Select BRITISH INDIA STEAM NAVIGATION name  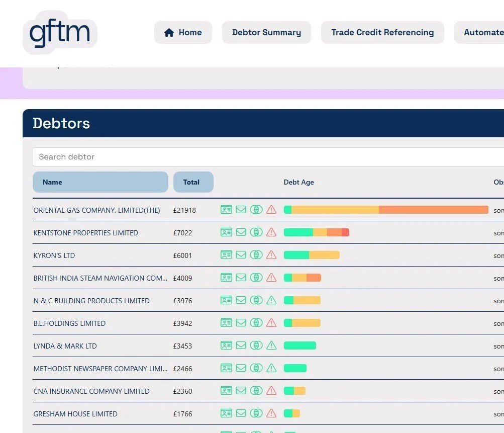coord(100,278)
